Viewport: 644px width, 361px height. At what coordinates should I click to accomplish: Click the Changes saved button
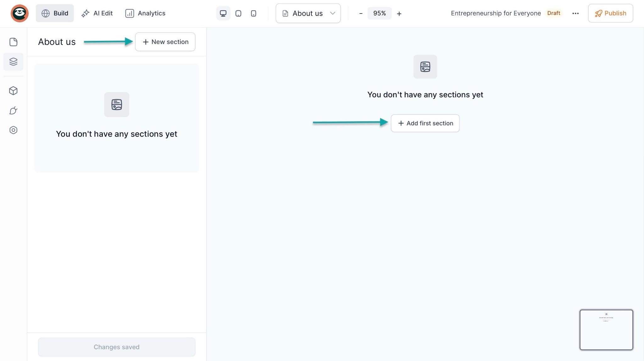coord(117,347)
